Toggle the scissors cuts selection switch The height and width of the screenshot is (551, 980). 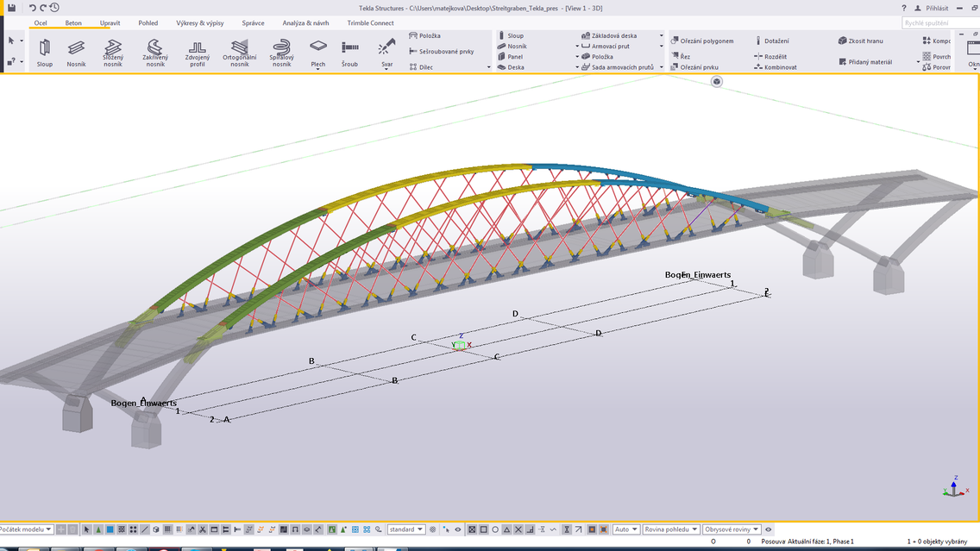tap(203, 529)
